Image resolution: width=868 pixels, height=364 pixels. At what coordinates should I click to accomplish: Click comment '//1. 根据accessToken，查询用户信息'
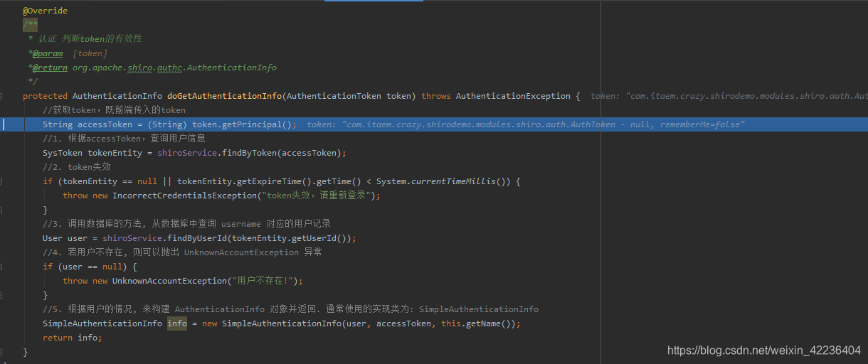coord(124,139)
